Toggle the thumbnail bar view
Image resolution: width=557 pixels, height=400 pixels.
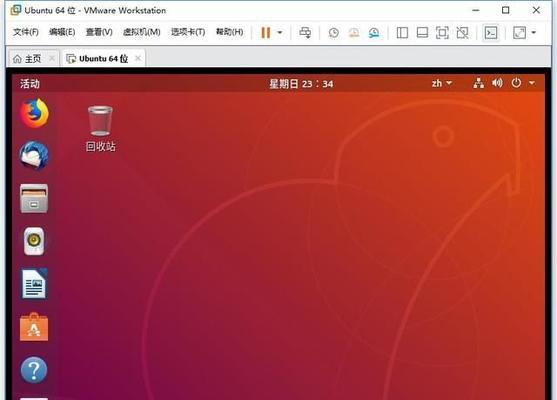(422, 33)
